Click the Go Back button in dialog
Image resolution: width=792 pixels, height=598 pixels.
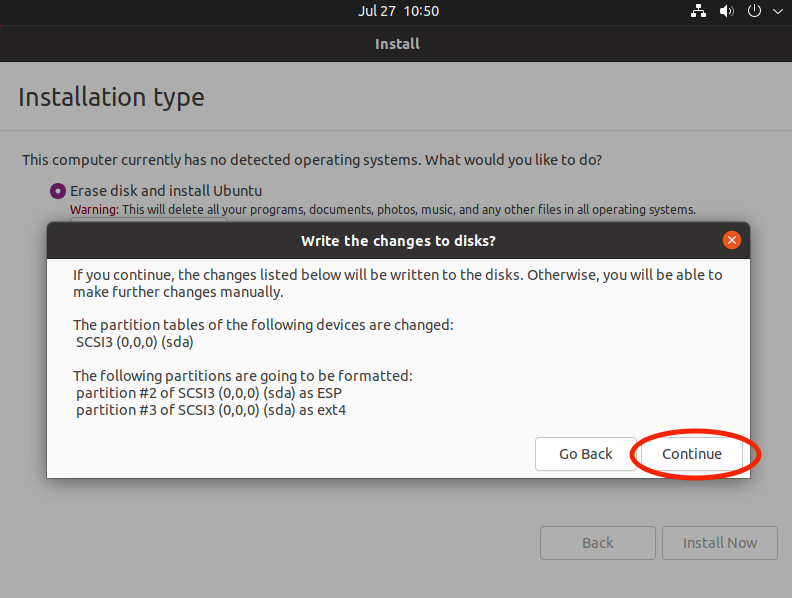click(x=585, y=454)
